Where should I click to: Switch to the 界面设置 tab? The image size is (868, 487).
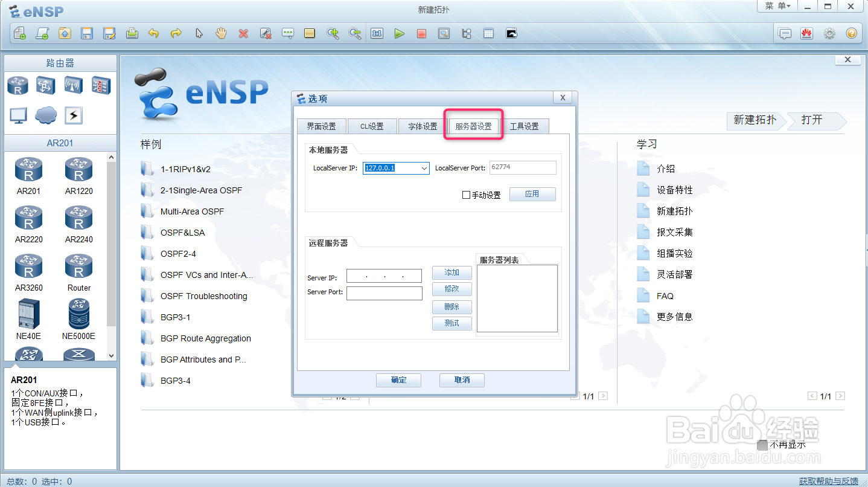pos(321,126)
